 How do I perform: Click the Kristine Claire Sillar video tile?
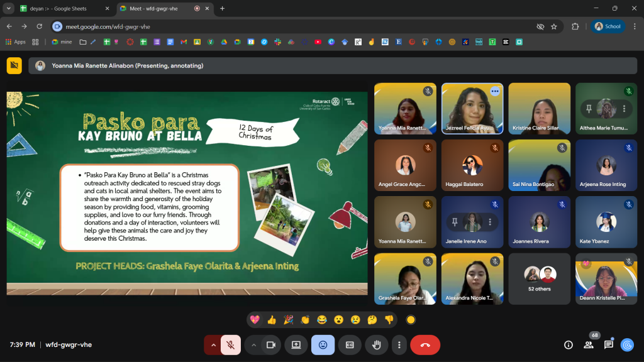coord(540,108)
